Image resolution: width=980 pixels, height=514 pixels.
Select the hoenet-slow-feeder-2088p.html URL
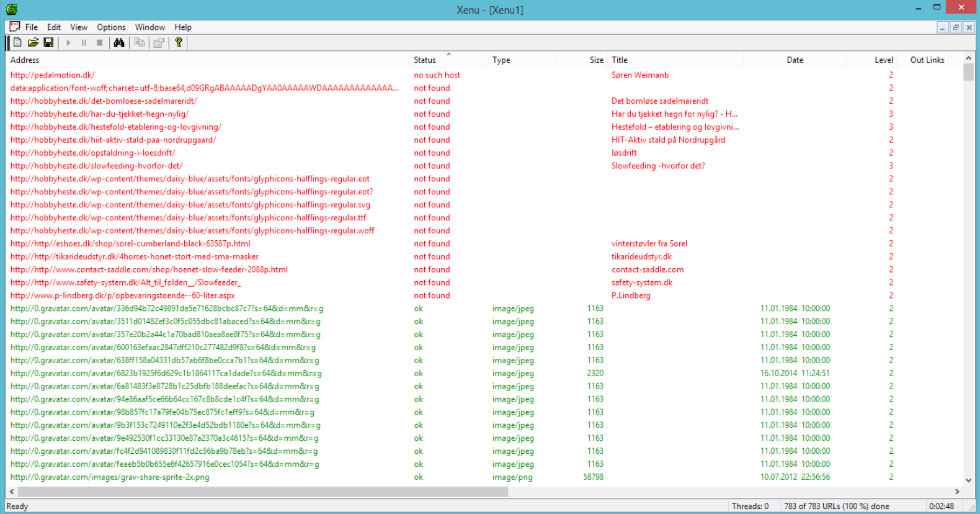pyautogui.click(x=149, y=270)
